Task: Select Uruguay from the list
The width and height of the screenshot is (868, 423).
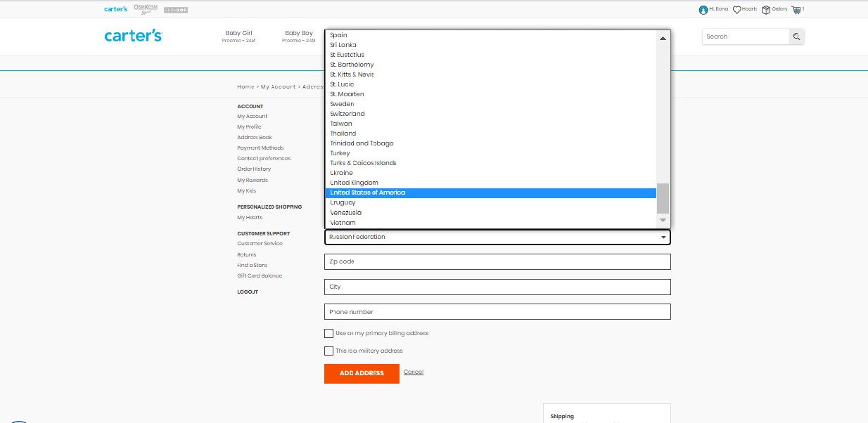Action: coord(490,202)
